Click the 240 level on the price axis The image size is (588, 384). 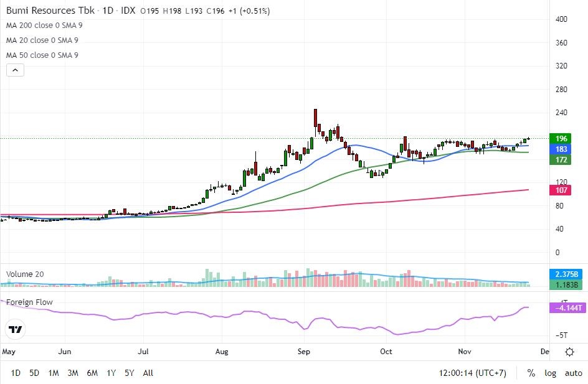(561, 113)
